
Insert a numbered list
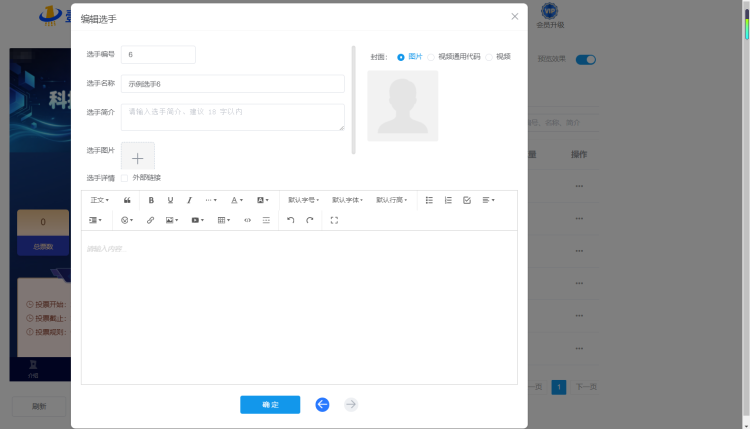click(448, 200)
